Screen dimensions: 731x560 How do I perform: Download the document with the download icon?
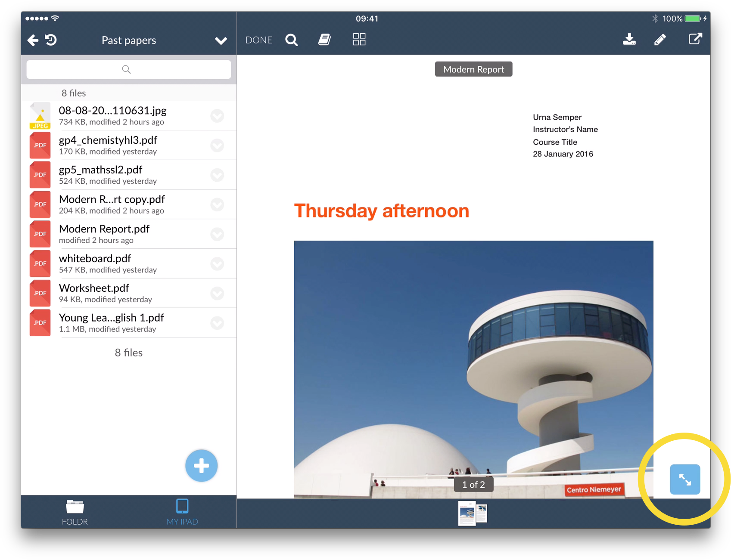tap(629, 40)
